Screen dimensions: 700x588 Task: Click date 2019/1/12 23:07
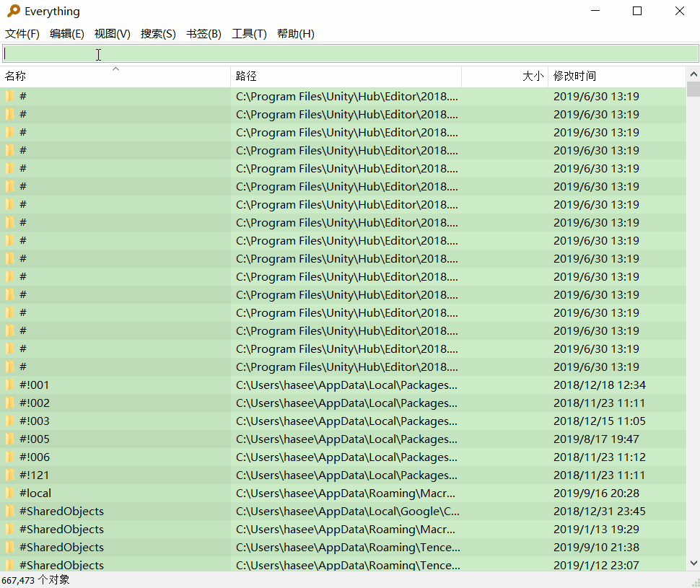pos(596,565)
